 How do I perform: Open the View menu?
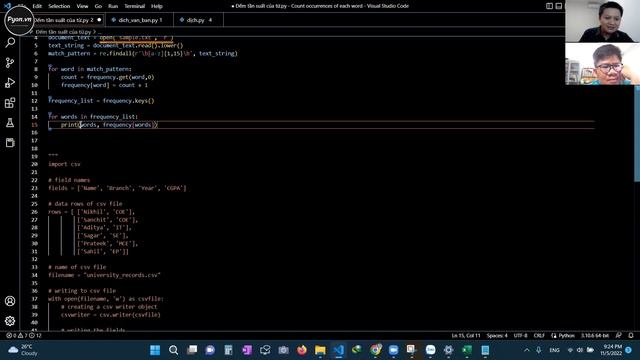click(x=82, y=6)
